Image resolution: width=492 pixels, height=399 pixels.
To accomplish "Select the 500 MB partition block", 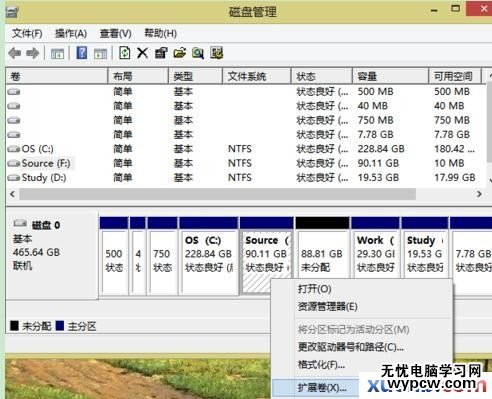I will [x=114, y=255].
